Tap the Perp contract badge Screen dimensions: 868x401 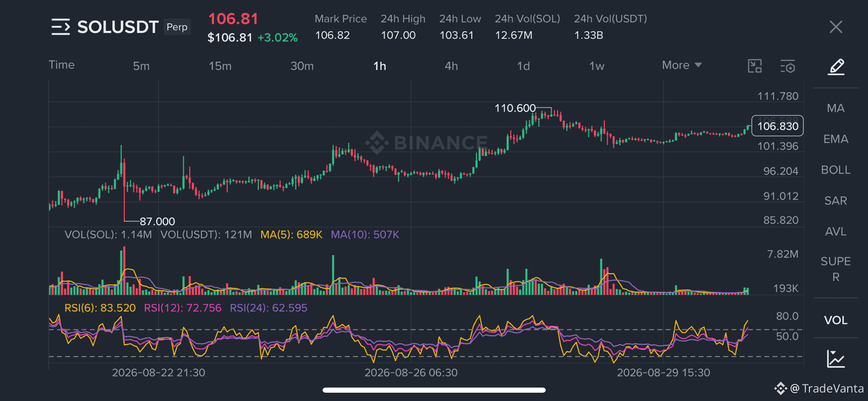pos(177,27)
